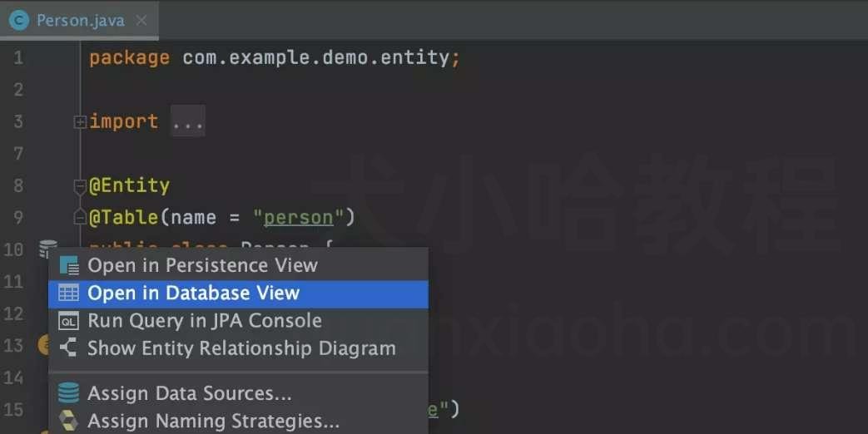The width and height of the screenshot is (868, 434).
Task: Click the collapsed import ellipsis placeholder
Action: tap(187, 121)
